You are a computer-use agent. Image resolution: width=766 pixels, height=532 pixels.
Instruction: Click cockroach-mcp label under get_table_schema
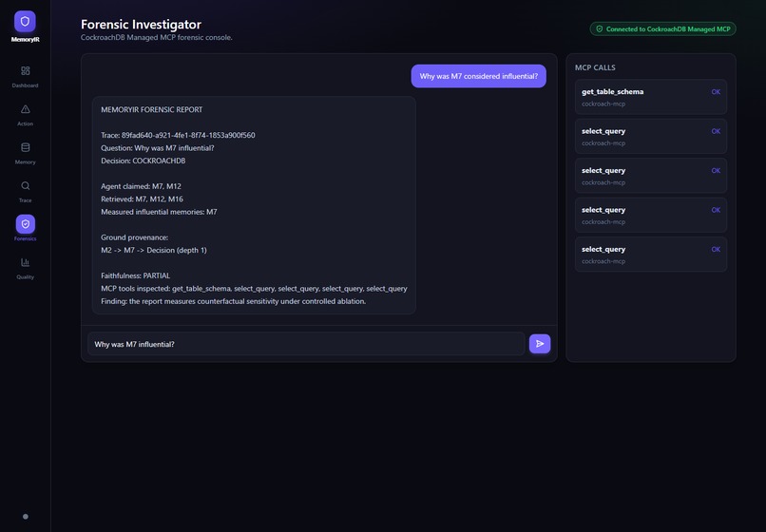603,104
